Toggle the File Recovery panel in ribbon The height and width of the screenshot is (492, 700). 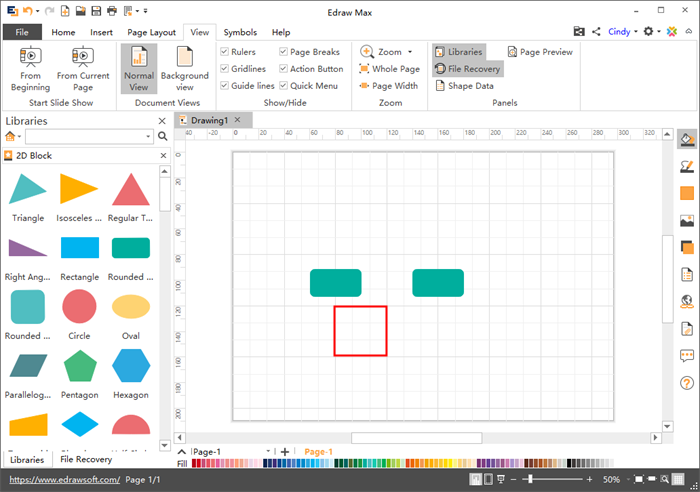pyautogui.click(x=468, y=69)
